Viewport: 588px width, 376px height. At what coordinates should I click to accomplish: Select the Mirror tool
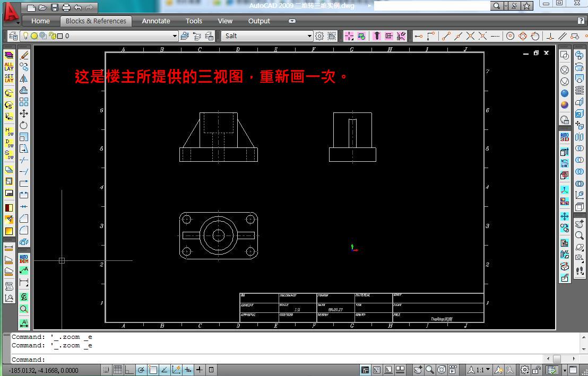(24, 78)
